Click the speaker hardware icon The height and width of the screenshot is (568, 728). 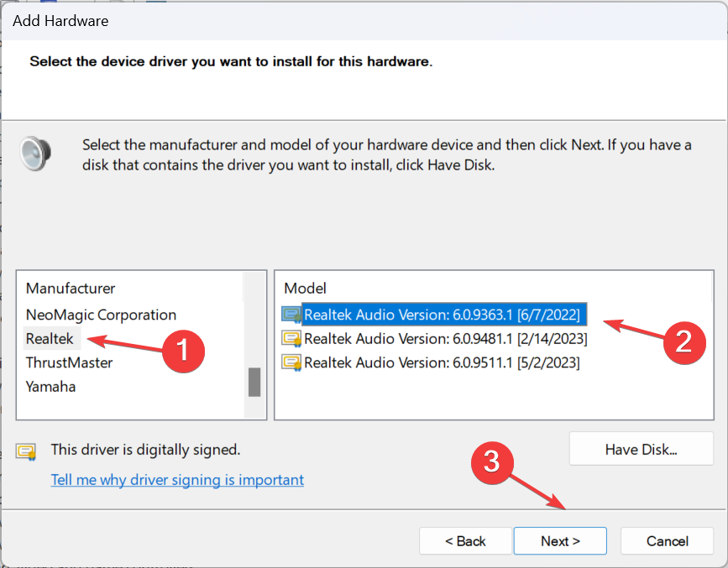(35, 154)
